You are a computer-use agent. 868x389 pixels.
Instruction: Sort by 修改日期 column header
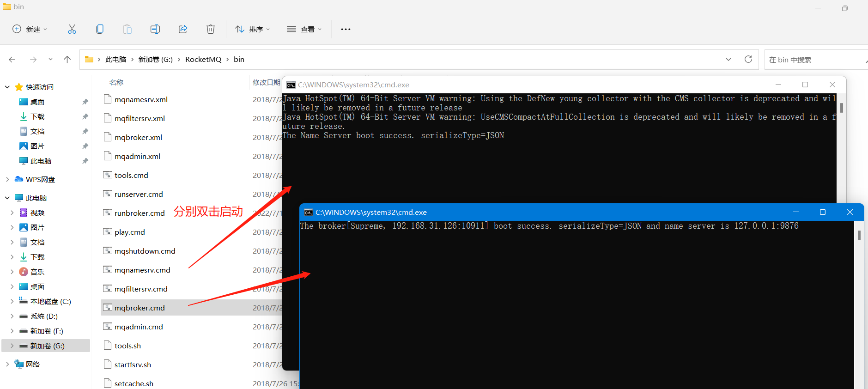coord(267,82)
